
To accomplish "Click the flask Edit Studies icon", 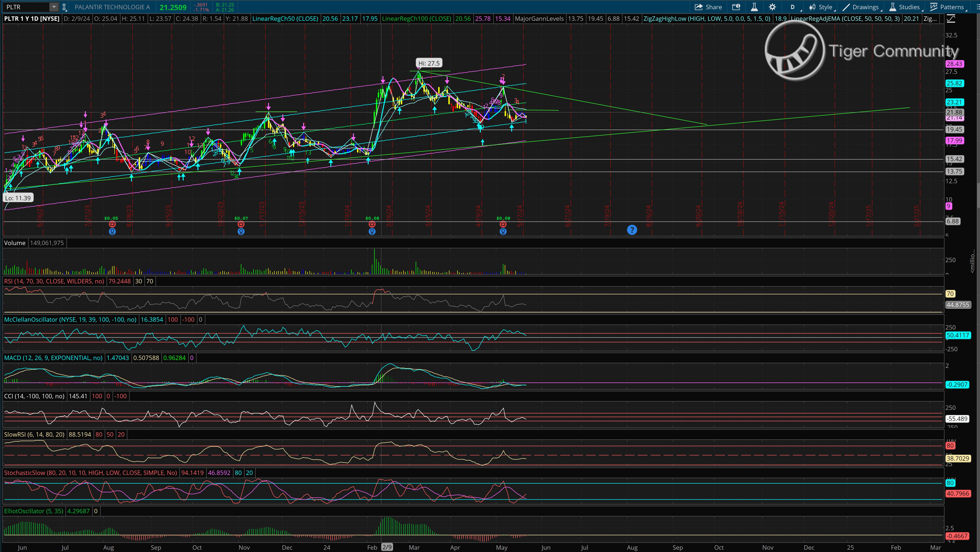I will coord(754,7).
